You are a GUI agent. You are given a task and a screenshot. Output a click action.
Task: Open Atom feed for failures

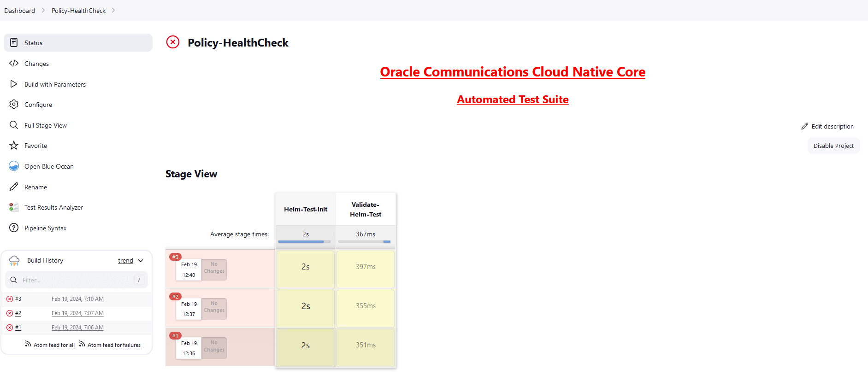114,345
